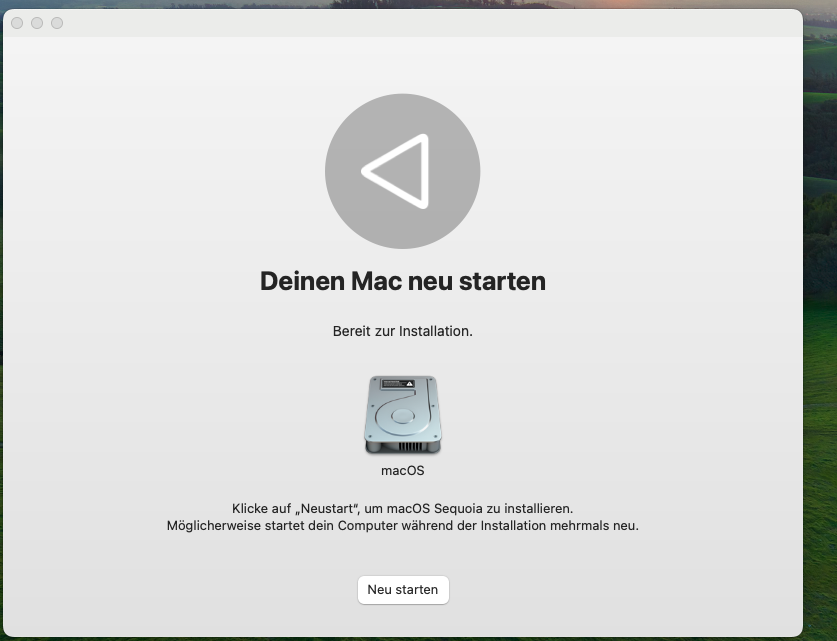This screenshot has width=837, height=641.
Task: Click the installer window title bar
Action: (x=400, y=23)
